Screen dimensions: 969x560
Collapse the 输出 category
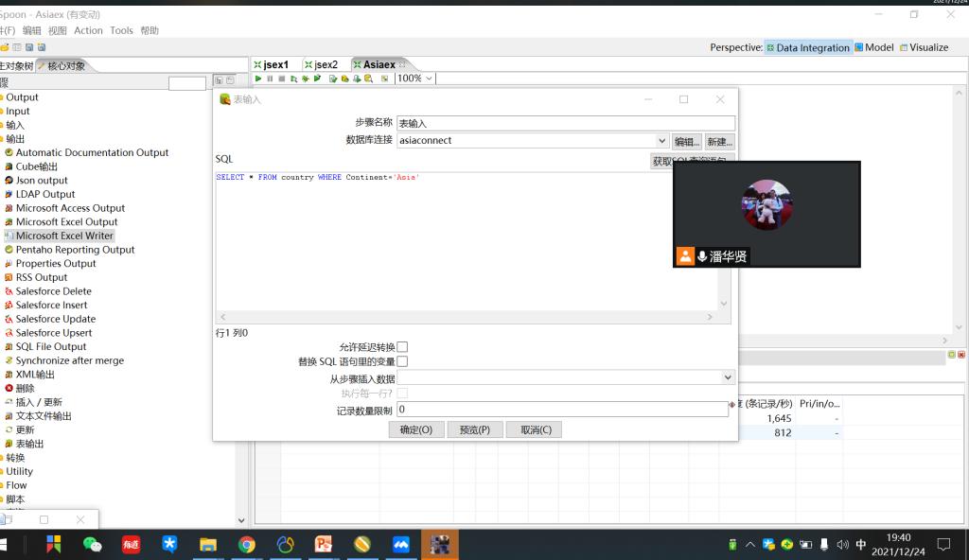click(15, 139)
